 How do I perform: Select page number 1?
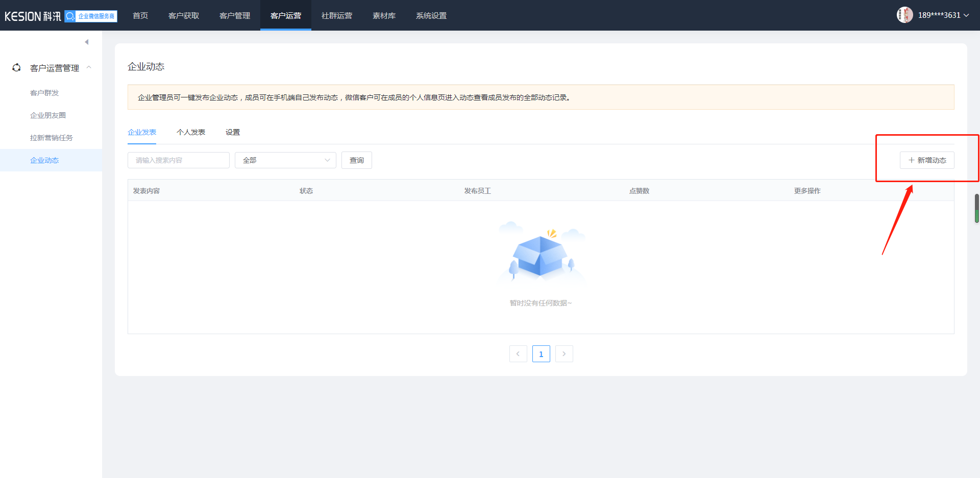tap(541, 354)
